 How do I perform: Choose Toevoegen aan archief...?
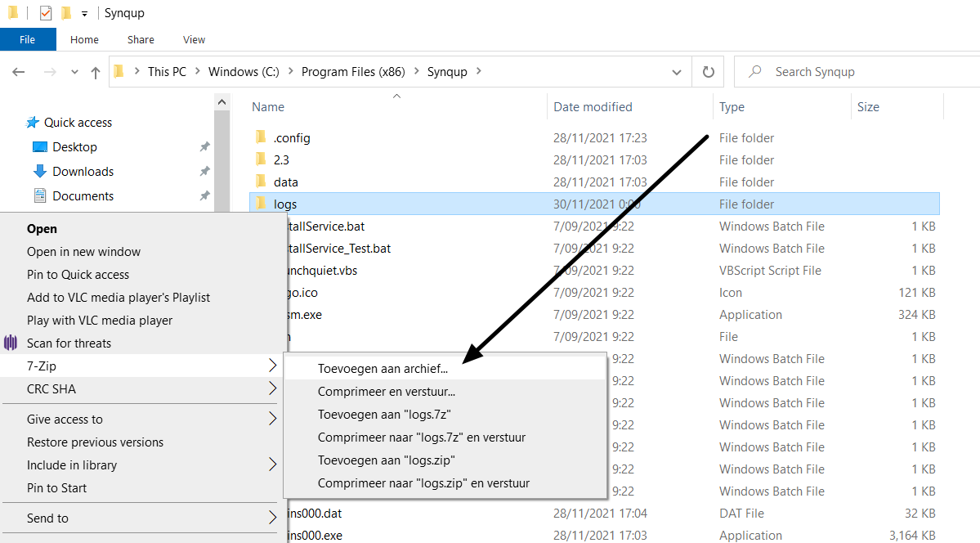pos(445,369)
